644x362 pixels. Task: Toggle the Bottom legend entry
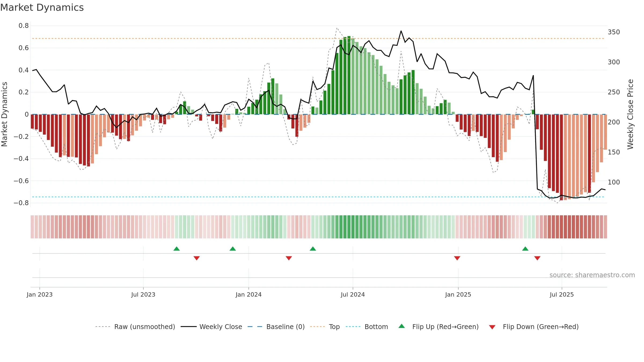point(367,327)
